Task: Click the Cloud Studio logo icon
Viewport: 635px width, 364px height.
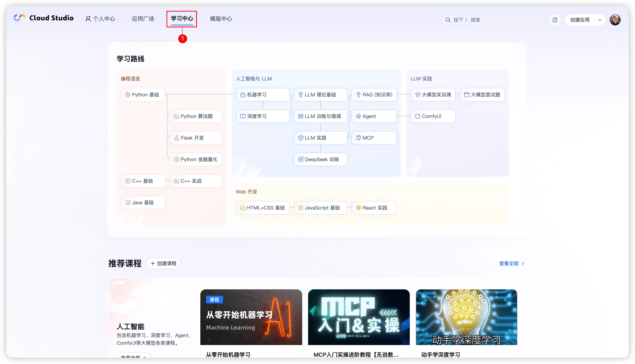Action: pos(19,18)
